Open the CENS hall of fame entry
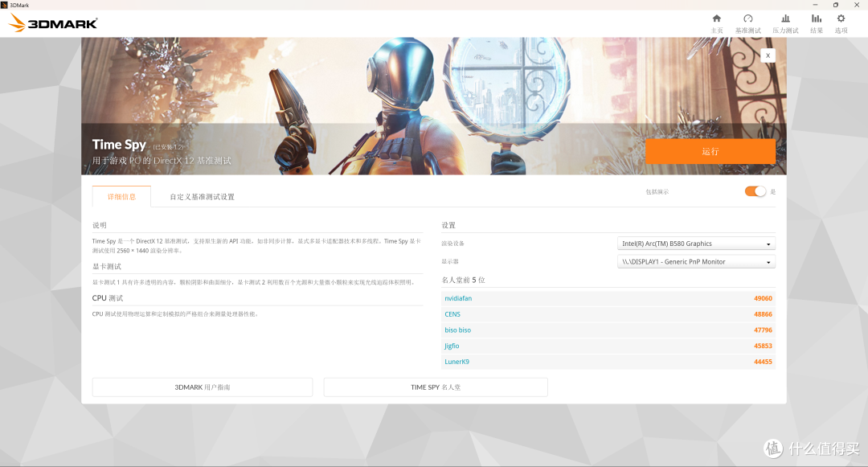Image resolution: width=868 pixels, height=467 pixels. pos(452,314)
